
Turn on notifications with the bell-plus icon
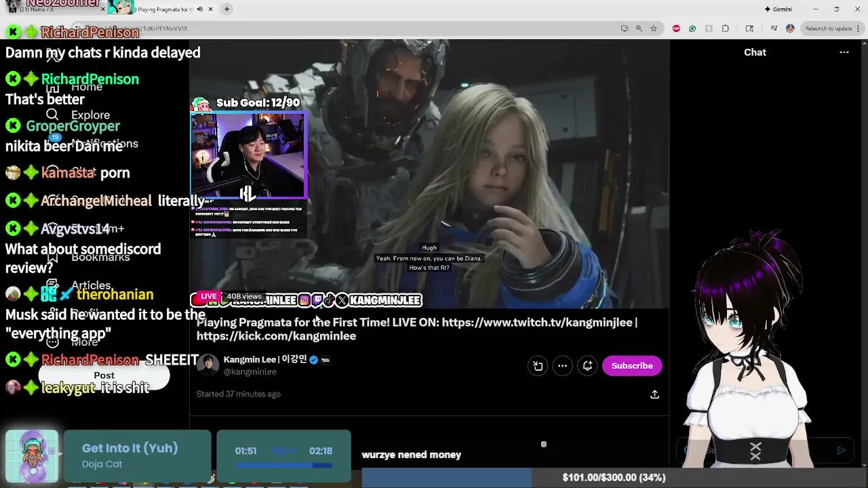tap(587, 366)
